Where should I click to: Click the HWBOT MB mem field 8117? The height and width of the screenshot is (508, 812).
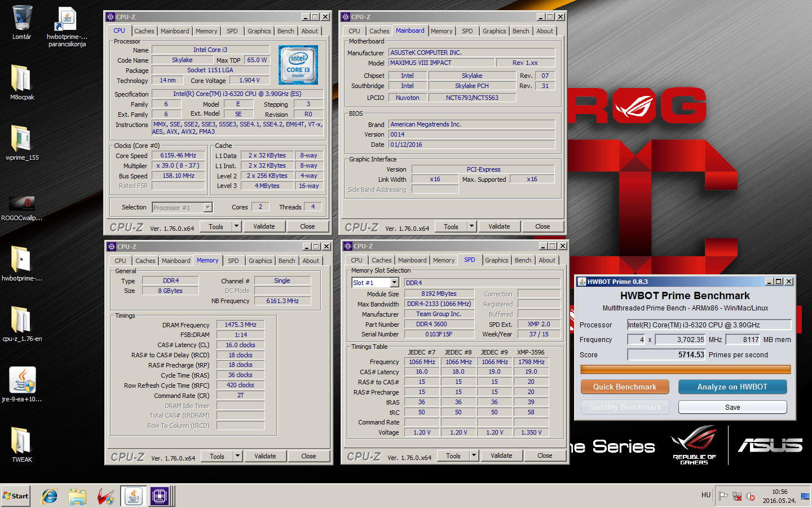pos(743,339)
